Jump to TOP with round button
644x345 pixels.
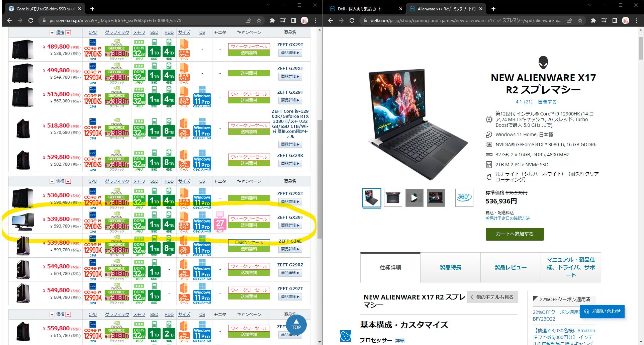coord(296,325)
